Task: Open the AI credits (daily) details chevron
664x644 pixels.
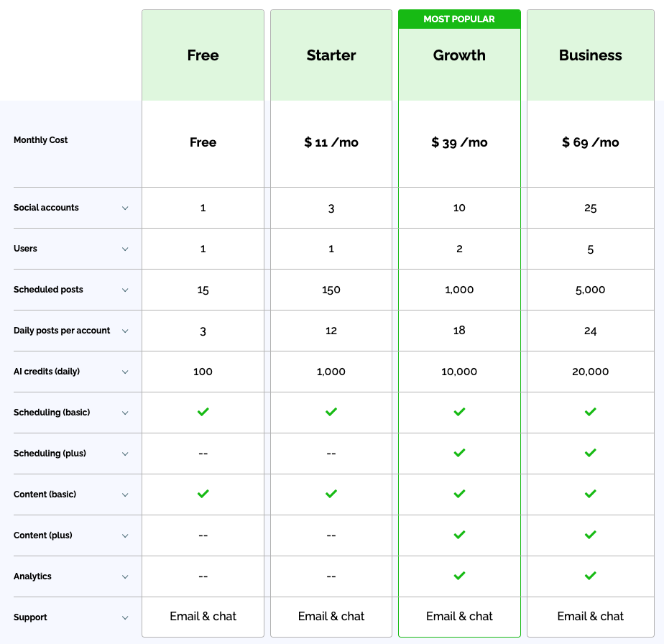Action: (x=125, y=372)
